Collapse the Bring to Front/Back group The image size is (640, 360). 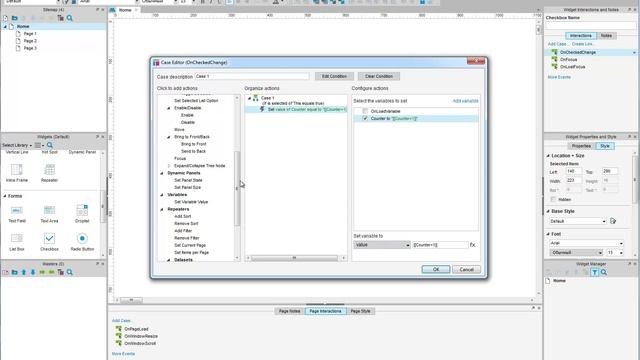pos(169,137)
